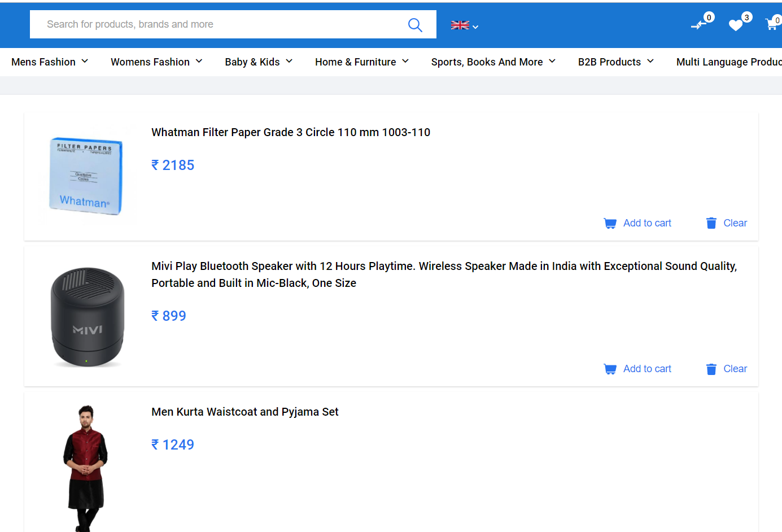Open Whatman Filter Paper Grade 3 product title
The height and width of the screenshot is (532, 782).
tap(291, 132)
